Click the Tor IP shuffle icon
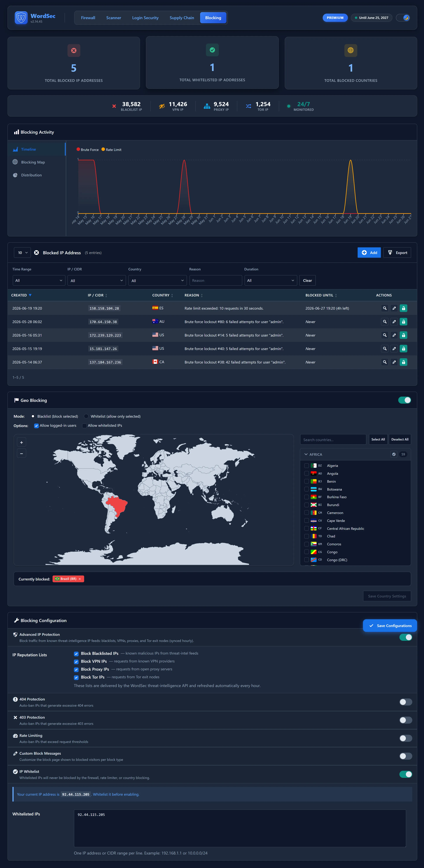 click(249, 106)
